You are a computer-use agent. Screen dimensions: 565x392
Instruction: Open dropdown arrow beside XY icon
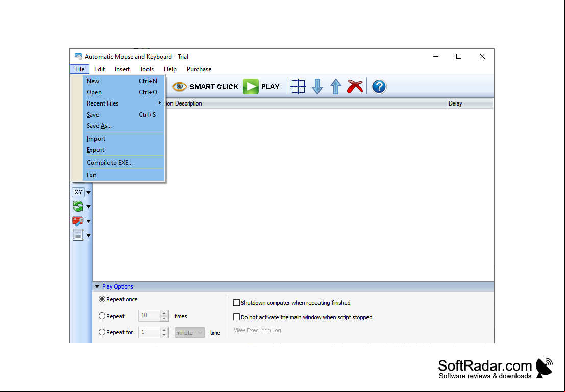click(x=89, y=193)
